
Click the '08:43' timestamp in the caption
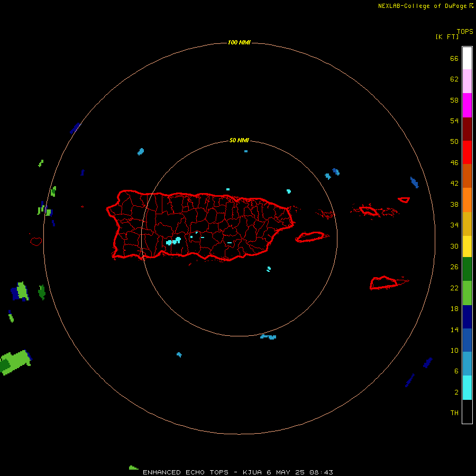tap(321, 472)
